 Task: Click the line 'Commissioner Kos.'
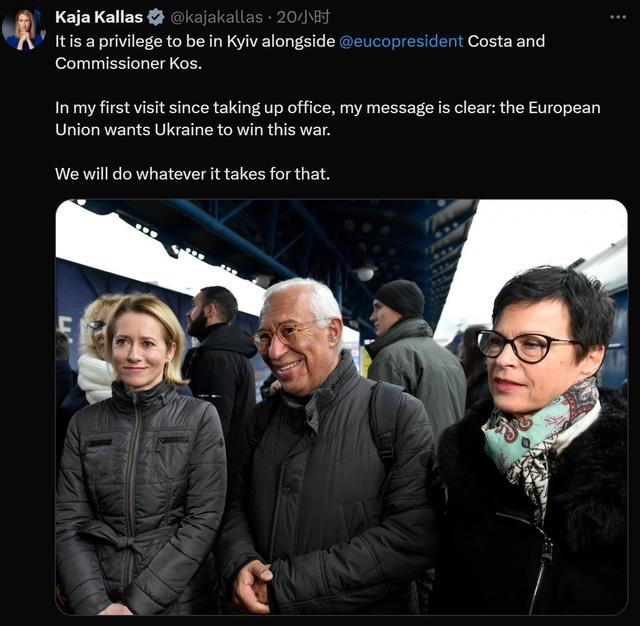click(129, 63)
